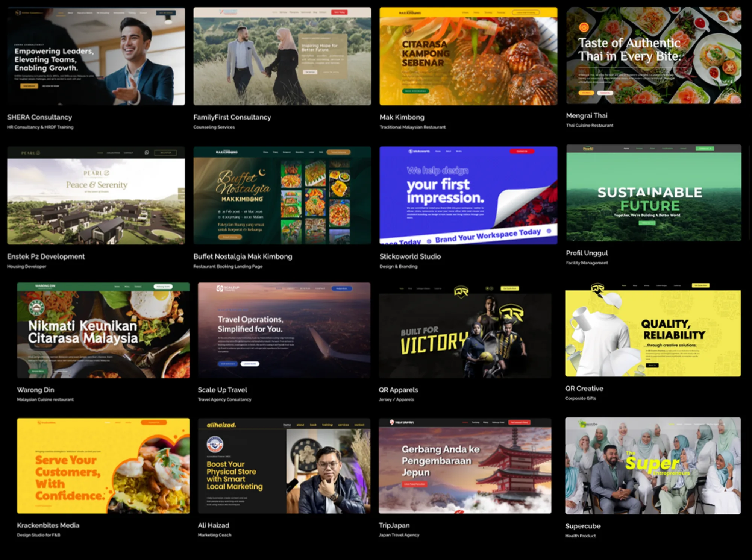Click the 'Supercube' title

583,526
